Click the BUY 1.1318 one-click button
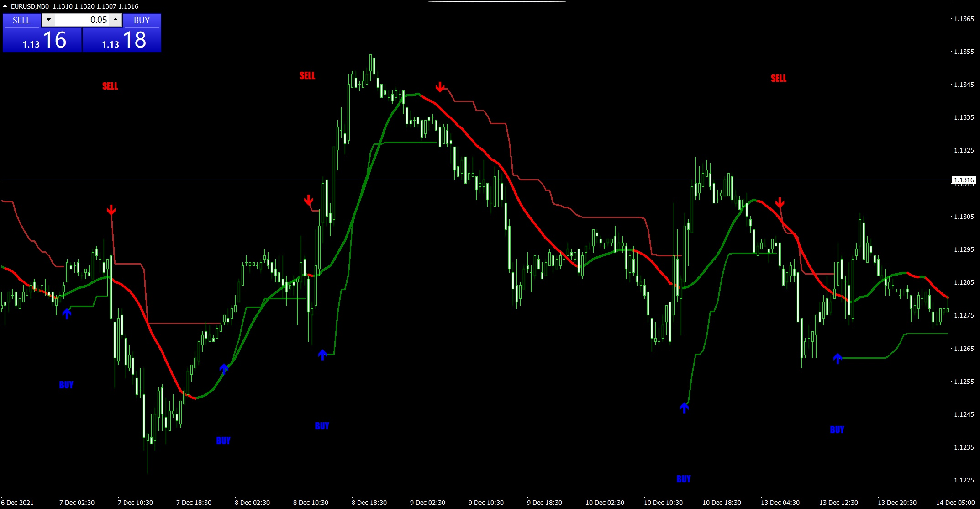The height and width of the screenshot is (509, 980). (122, 40)
